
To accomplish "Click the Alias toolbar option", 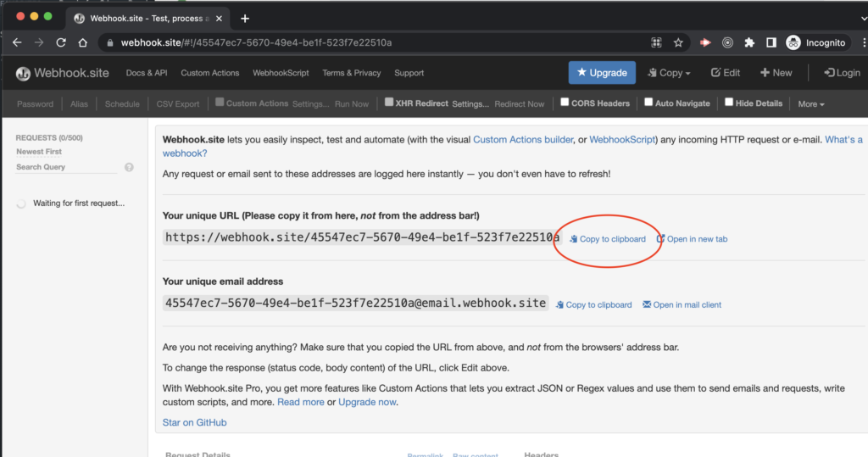I will coord(79,104).
